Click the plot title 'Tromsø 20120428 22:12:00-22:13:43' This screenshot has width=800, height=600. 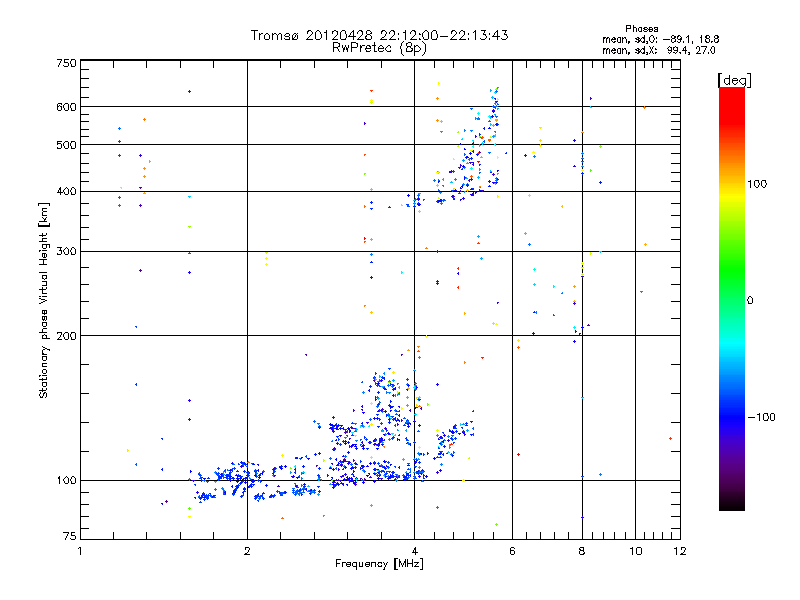379,35
